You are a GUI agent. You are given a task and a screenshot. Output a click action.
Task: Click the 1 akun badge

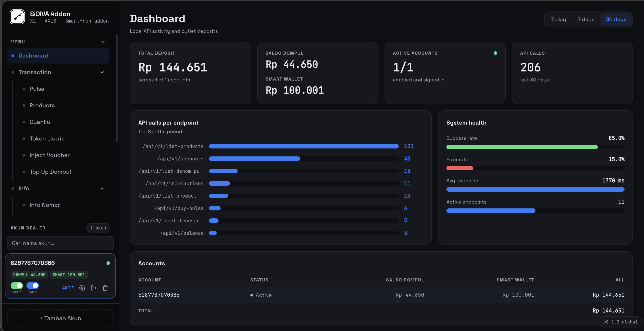point(98,228)
